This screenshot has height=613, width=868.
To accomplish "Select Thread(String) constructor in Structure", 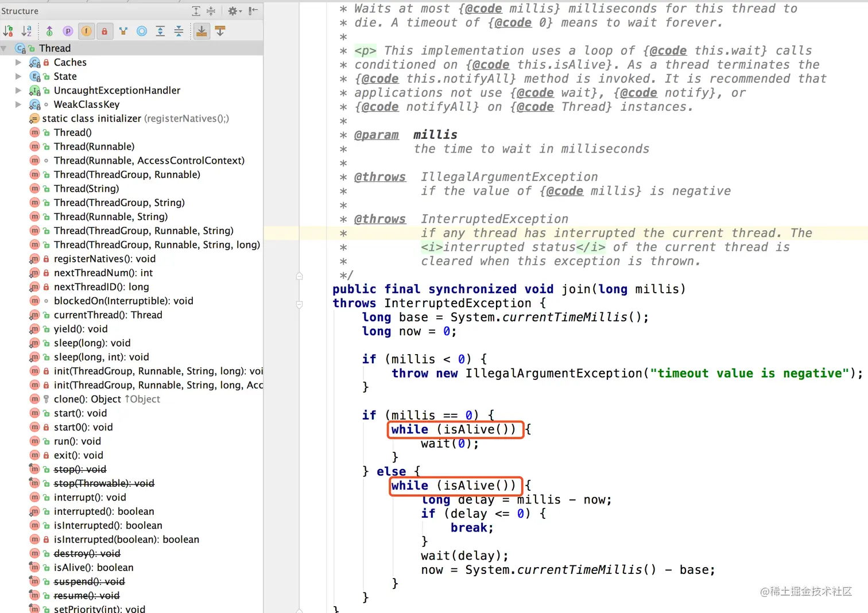I will [x=87, y=189].
